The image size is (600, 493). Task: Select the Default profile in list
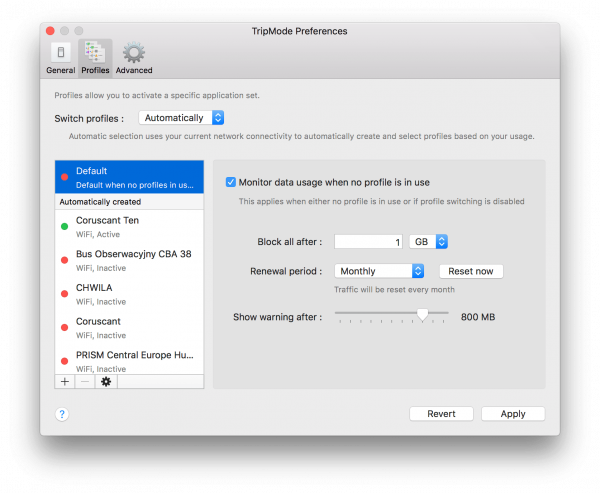(130, 177)
